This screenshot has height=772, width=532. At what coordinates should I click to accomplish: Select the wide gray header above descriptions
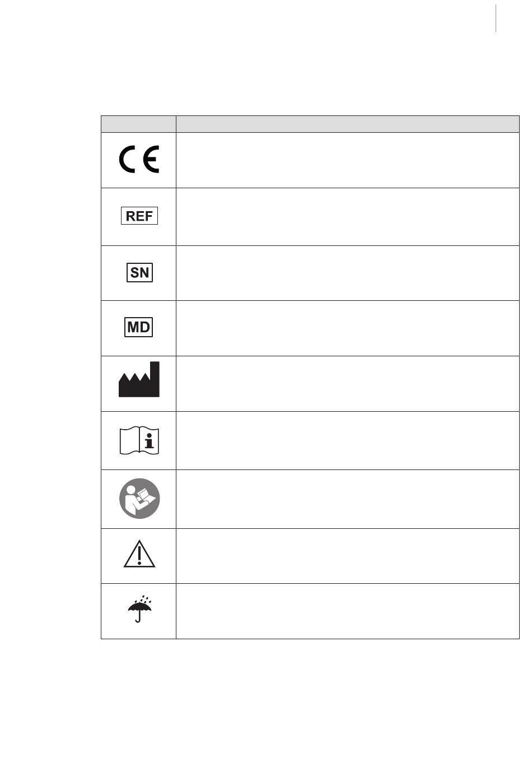(348, 124)
